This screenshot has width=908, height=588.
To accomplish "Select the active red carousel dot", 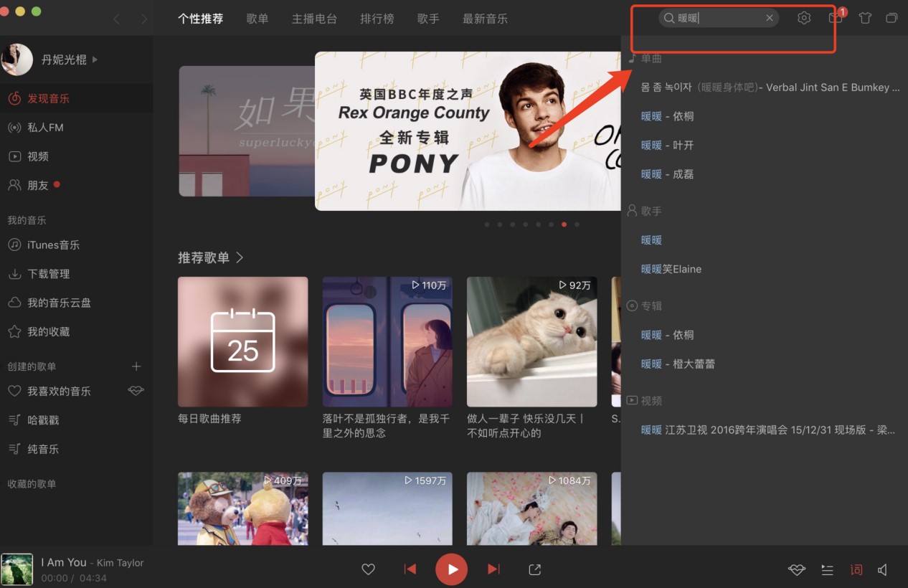I will (564, 224).
